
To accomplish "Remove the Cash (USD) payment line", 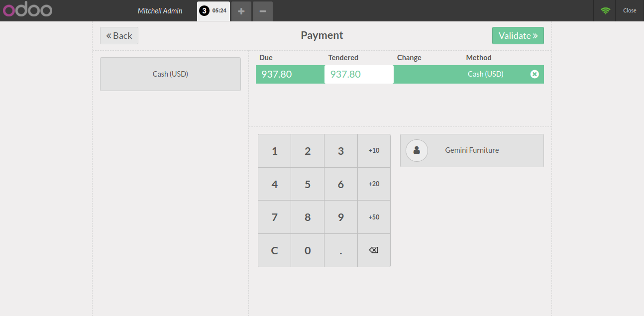I will [535, 74].
